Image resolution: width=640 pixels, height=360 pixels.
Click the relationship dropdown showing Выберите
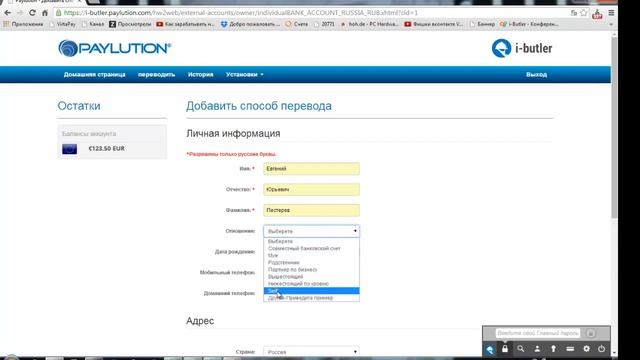[x=311, y=231]
